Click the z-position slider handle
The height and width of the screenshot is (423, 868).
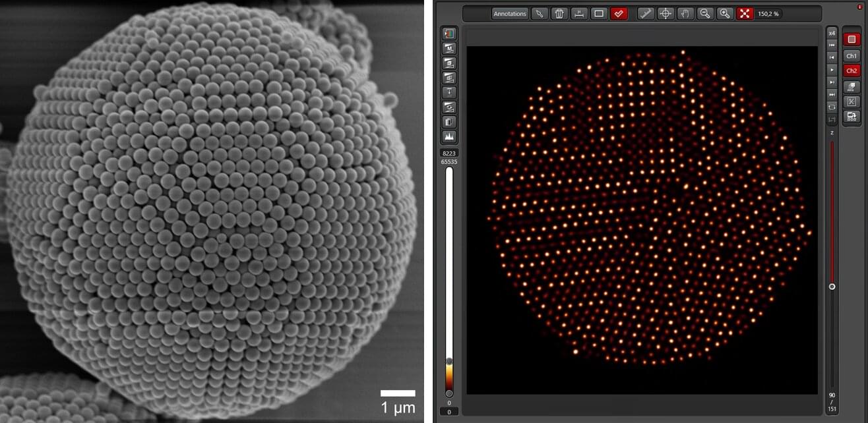click(832, 287)
